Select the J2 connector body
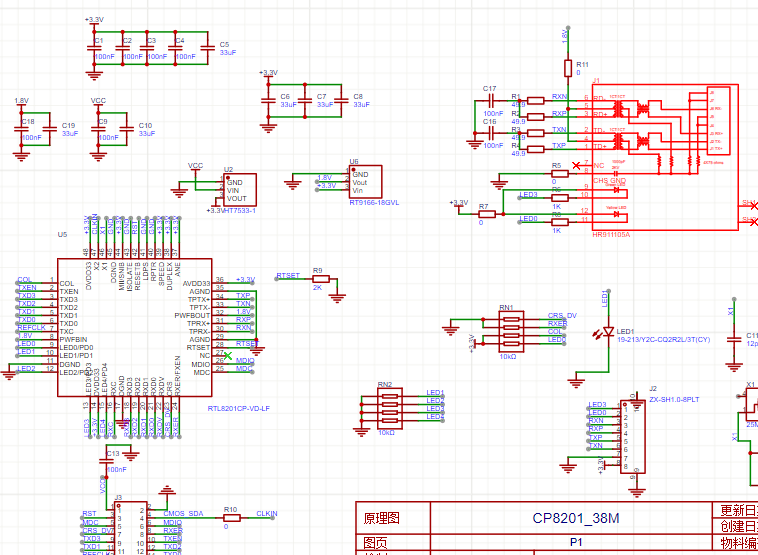The image size is (758, 555). 633,439
